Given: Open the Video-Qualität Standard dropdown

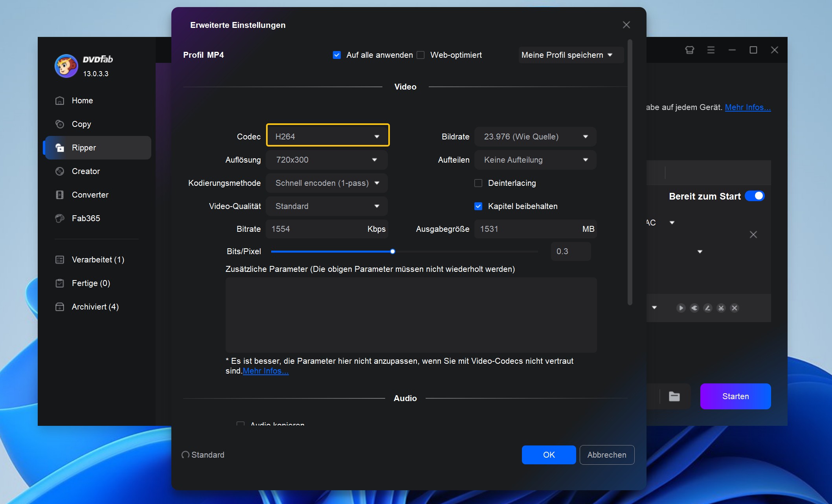Looking at the screenshot, I should pos(327,206).
